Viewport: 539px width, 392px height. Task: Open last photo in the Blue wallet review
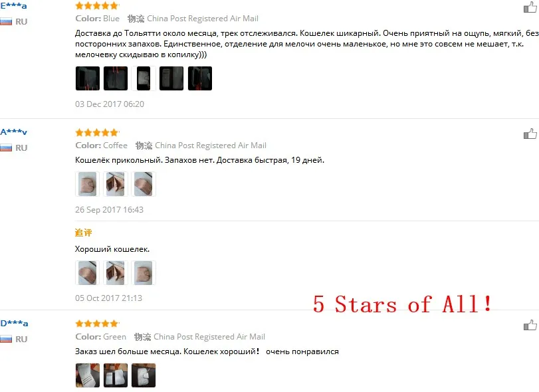200,78
